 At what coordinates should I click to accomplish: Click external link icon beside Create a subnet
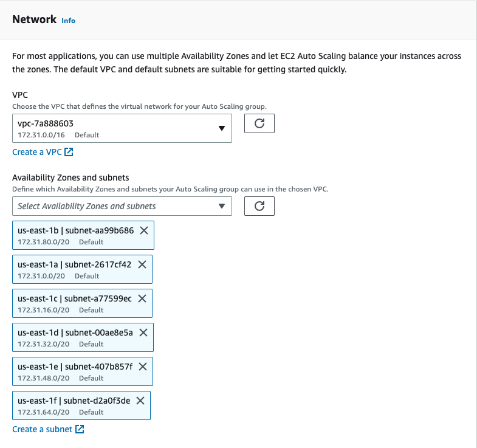80,429
